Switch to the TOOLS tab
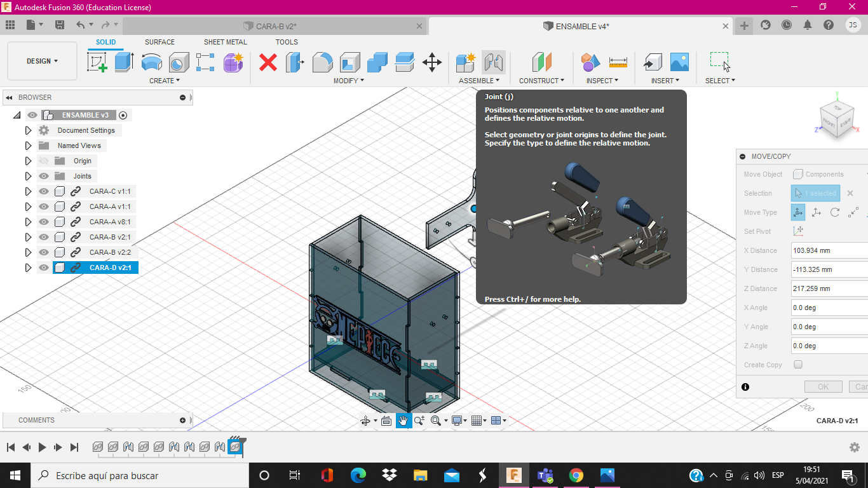 click(x=287, y=42)
